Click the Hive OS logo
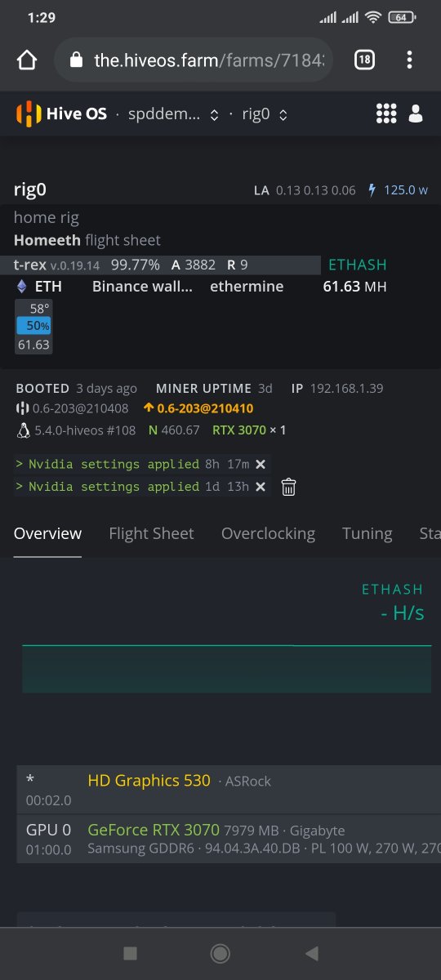This screenshot has height=980, width=441. coord(61,114)
